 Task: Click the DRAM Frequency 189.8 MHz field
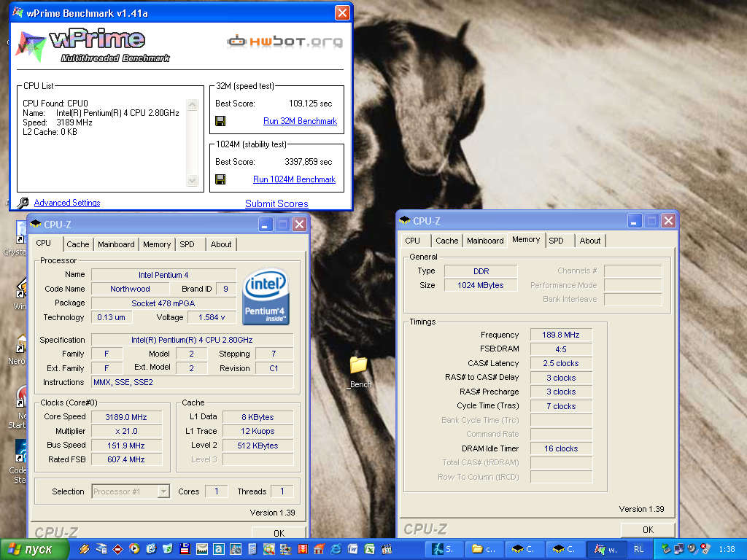(561, 335)
